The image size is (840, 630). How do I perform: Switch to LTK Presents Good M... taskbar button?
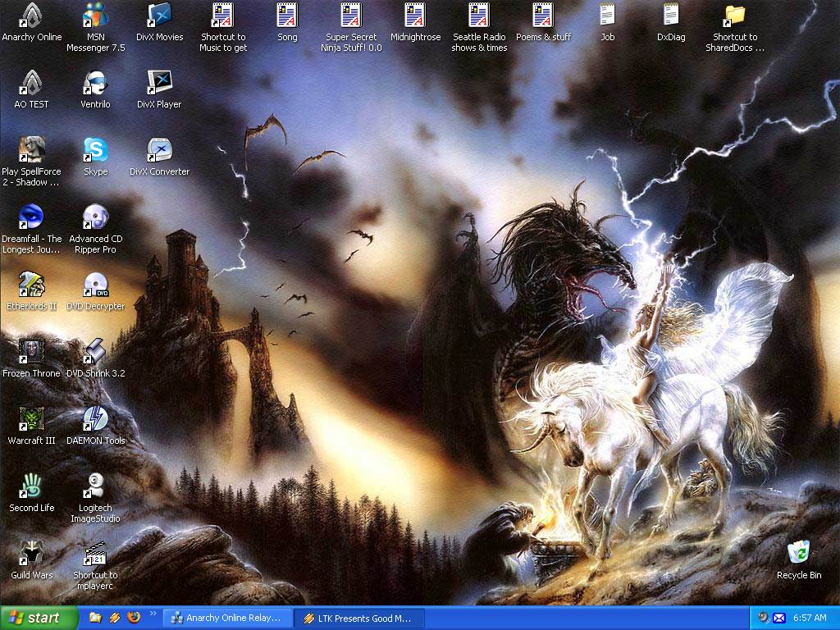pyautogui.click(x=359, y=619)
